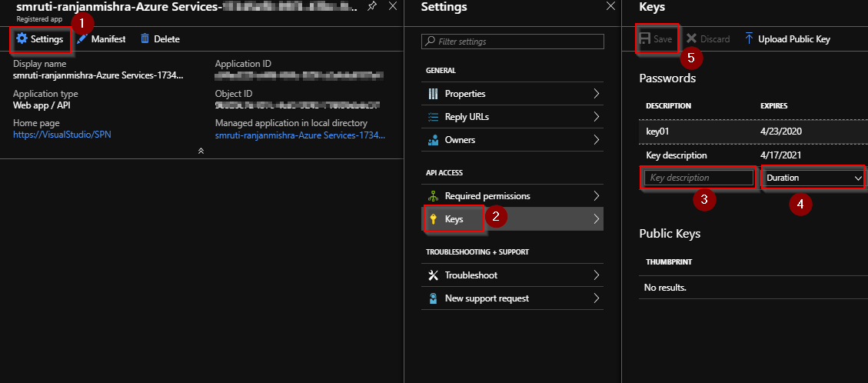Expand the New support request chevron
The height and width of the screenshot is (383, 868).
[596, 298]
